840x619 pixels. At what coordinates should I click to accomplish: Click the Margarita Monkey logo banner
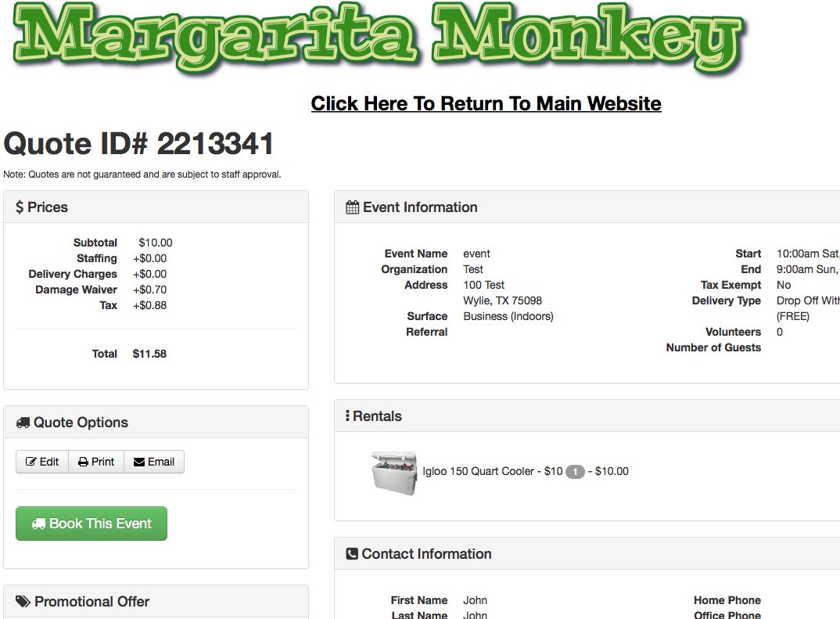click(378, 38)
